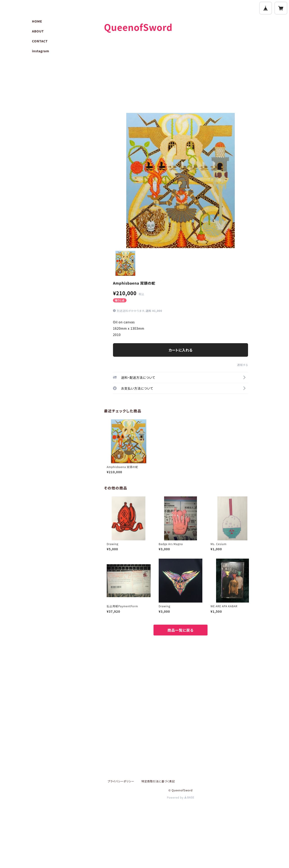Expand お支払い方法について chevron
The width and height of the screenshot is (289, 868).
(244, 388)
